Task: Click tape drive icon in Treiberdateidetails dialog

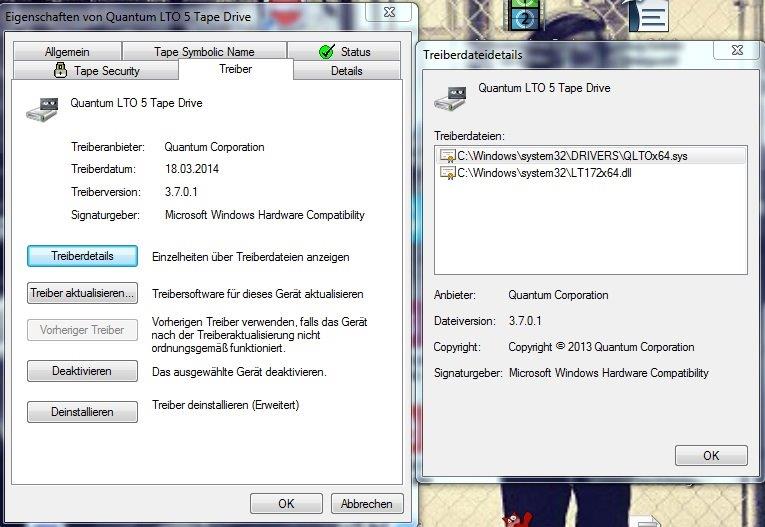Action: point(450,98)
